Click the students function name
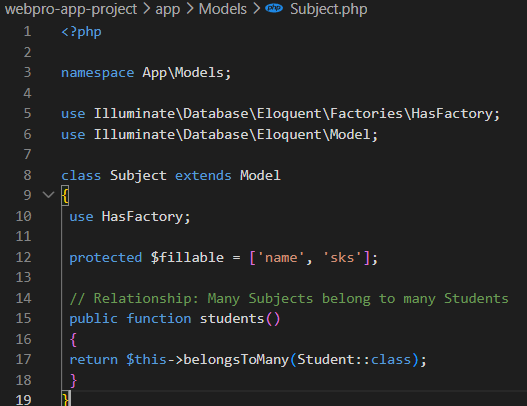The image size is (527, 406). [x=232, y=319]
